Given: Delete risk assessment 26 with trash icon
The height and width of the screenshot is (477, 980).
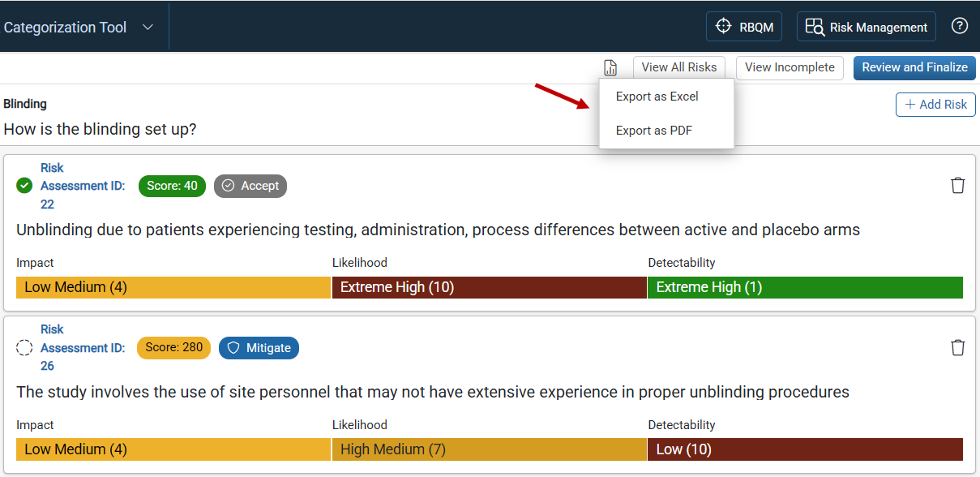Looking at the screenshot, I should (957, 348).
